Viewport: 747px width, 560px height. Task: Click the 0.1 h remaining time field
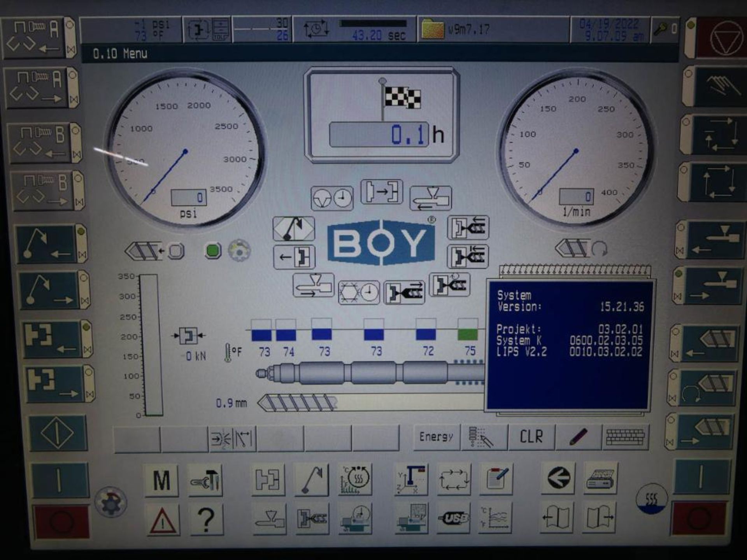379,135
